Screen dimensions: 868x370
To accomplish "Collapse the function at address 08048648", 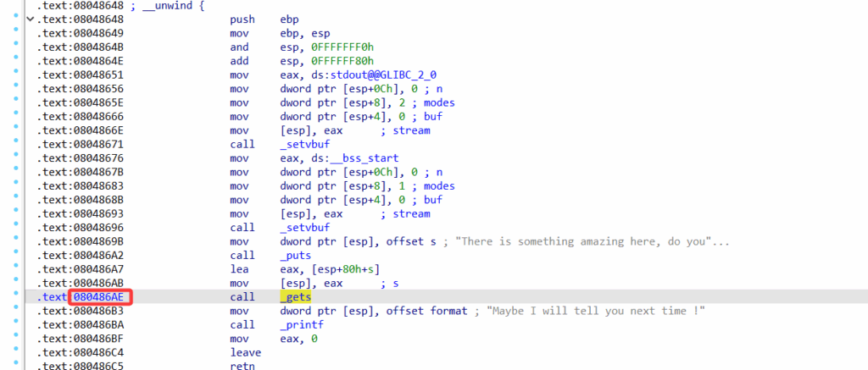I will pyautogui.click(x=31, y=18).
